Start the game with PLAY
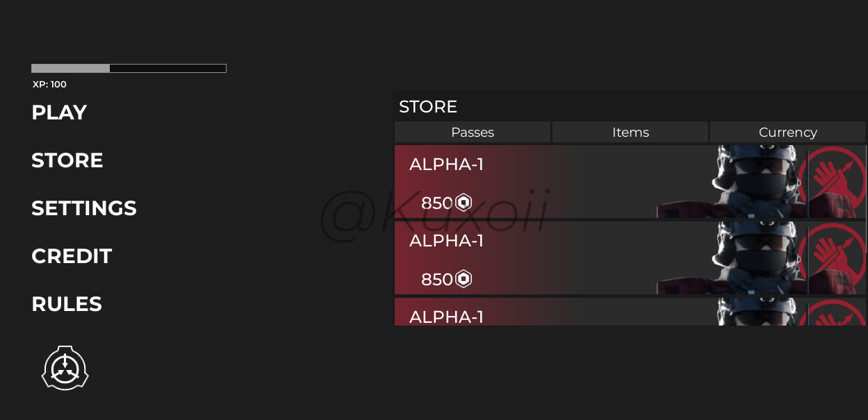 coord(59,112)
